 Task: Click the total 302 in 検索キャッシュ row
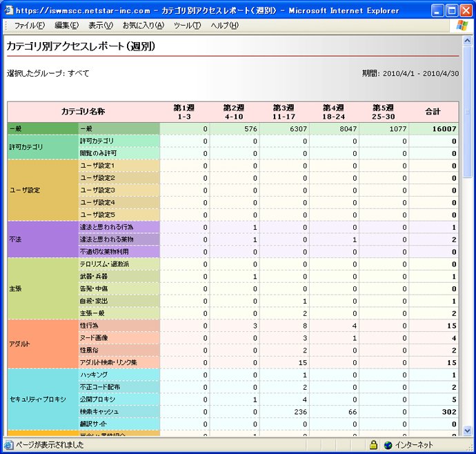pos(449,412)
